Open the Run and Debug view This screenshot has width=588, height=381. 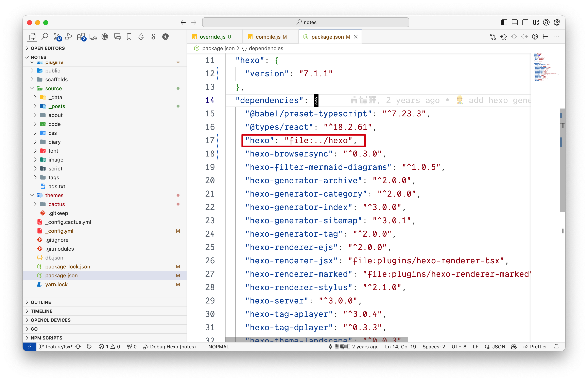tap(69, 37)
